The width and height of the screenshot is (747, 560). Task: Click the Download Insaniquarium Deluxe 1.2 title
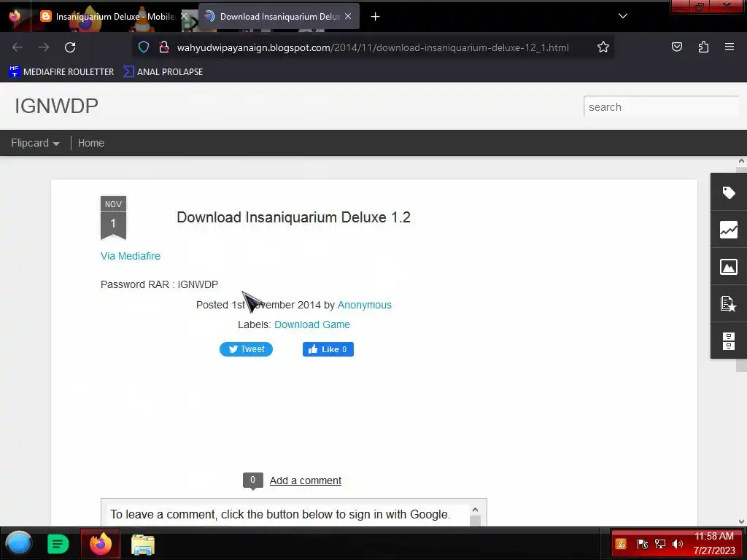coord(293,217)
